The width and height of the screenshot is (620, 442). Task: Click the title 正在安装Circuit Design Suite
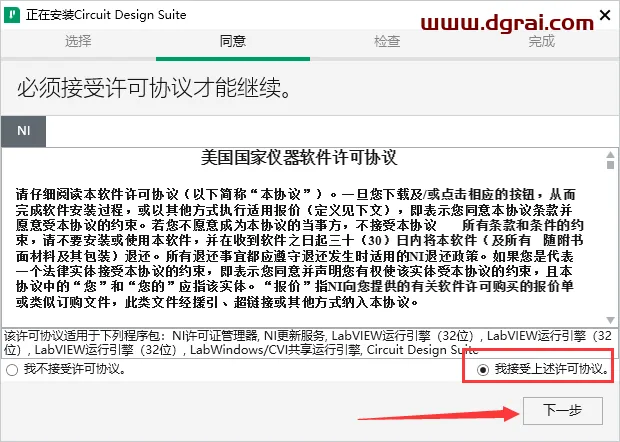pyautogui.click(x=106, y=15)
